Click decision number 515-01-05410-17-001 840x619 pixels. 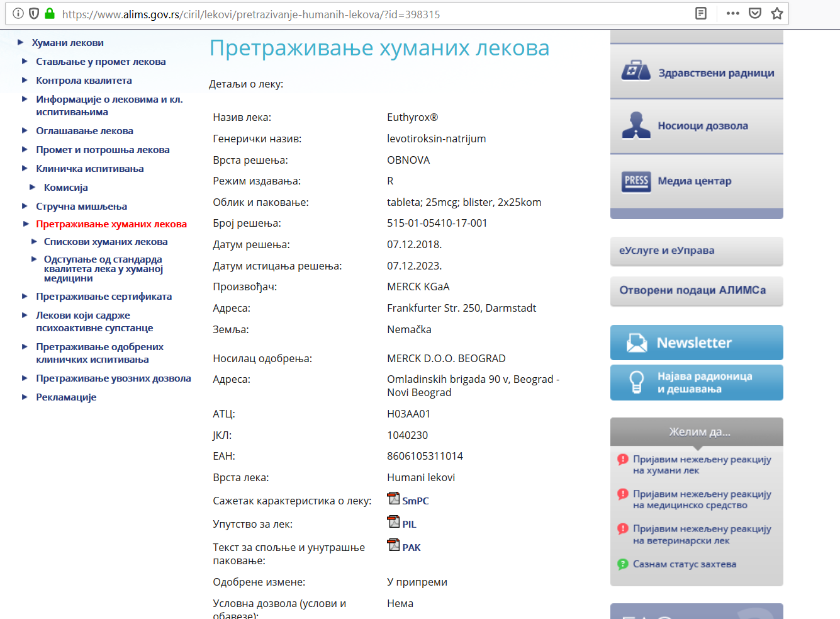coord(437,223)
